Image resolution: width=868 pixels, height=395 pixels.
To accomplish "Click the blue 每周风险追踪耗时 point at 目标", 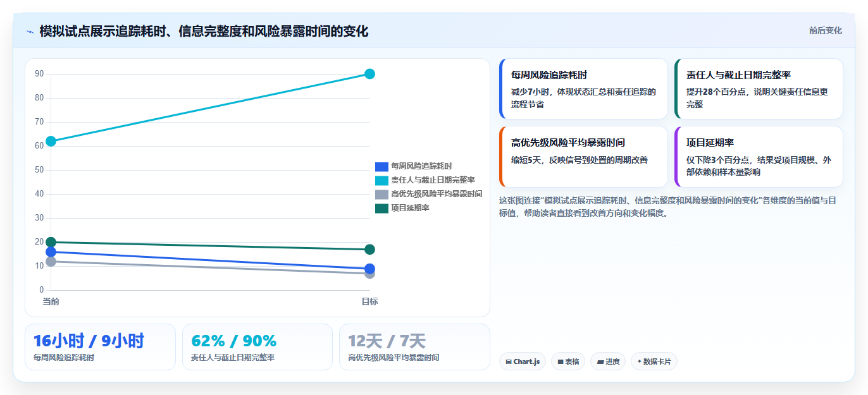I will (x=369, y=269).
